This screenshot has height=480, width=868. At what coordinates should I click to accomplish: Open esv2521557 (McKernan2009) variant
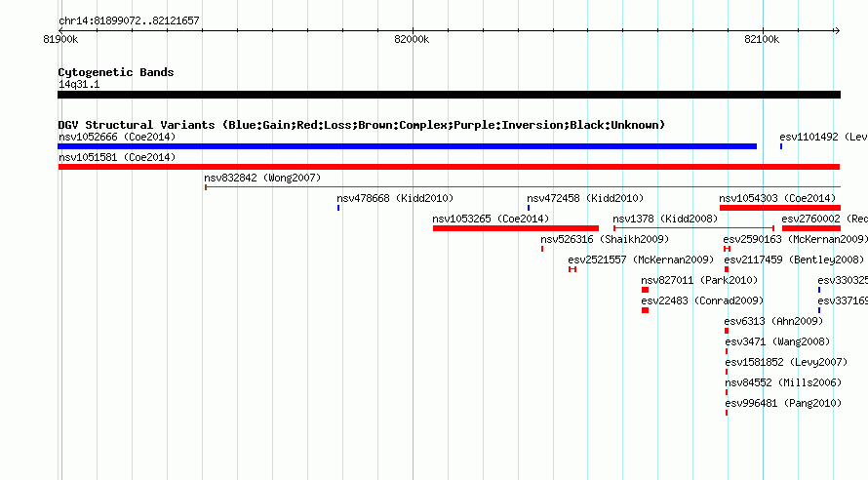coord(641,260)
